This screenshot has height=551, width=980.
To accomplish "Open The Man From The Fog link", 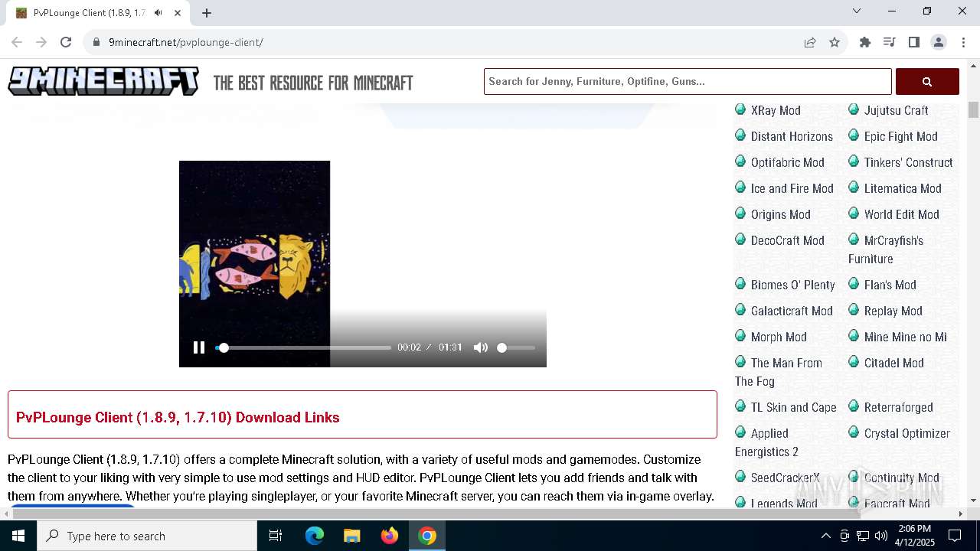I will click(779, 372).
